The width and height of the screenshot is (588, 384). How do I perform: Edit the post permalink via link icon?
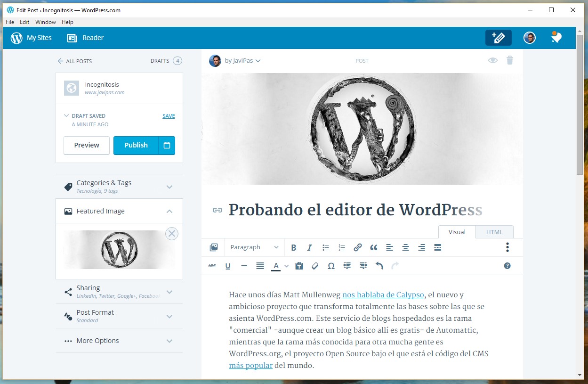tap(217, 210)
